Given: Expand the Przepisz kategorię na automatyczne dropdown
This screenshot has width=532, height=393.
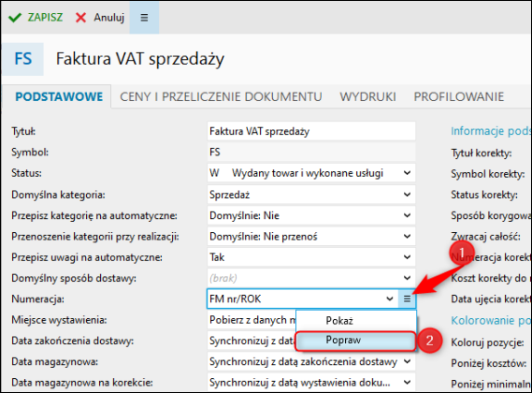Looking at the screenshot, I should tap(407, 215).
